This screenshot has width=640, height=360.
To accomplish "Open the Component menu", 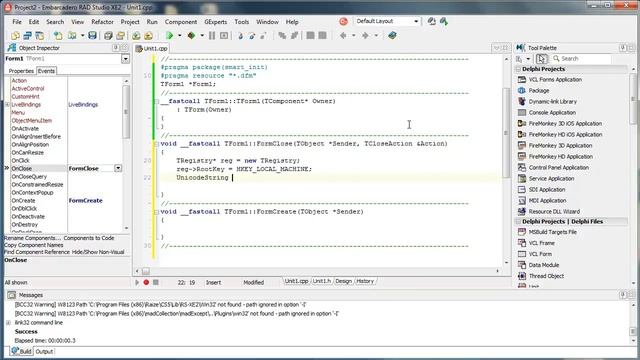I will tap(181, 22).
